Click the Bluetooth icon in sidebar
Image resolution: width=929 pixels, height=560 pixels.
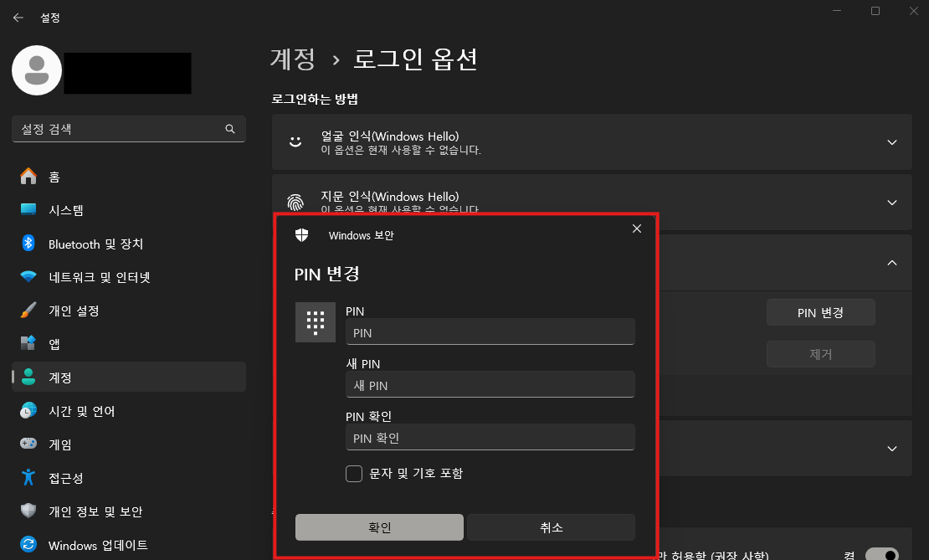coord(28,243)
